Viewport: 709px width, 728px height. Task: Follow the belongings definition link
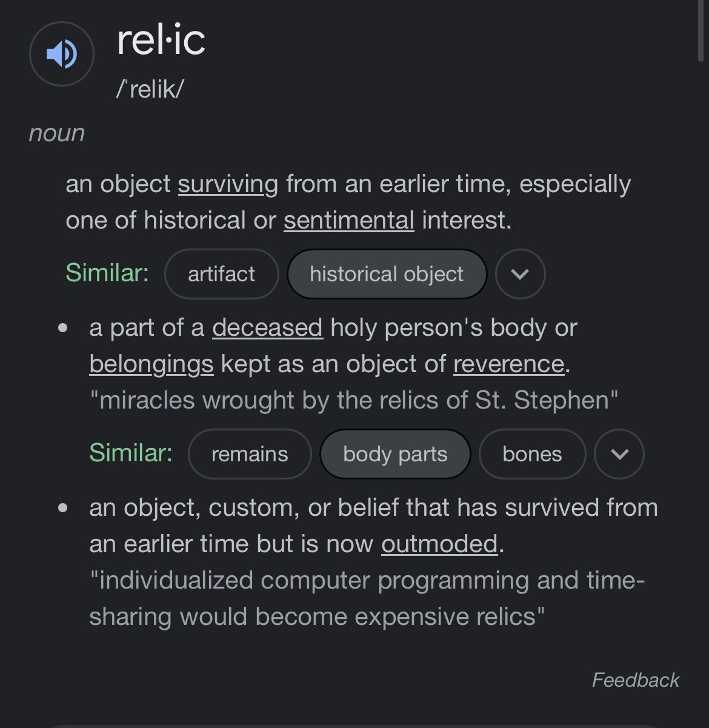(x=151, y=364)
